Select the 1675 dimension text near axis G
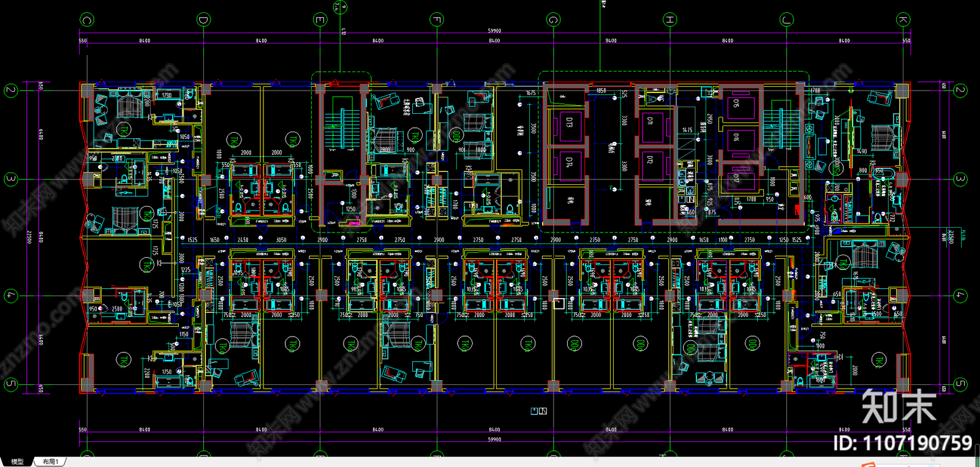Image resolution: width=980 pixels, height=467 pixels. (530, 93)
